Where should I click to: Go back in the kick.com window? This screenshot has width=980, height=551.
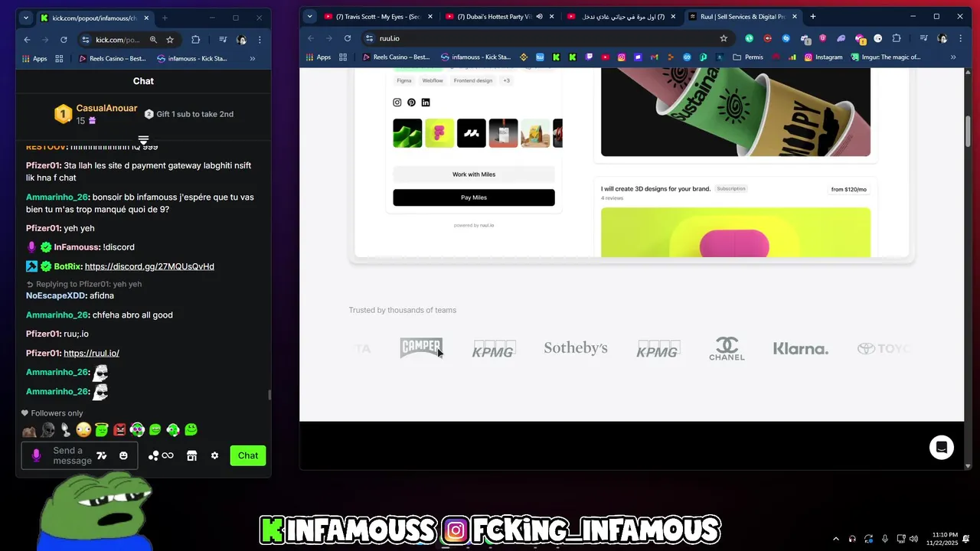click(x=28, y=40)
